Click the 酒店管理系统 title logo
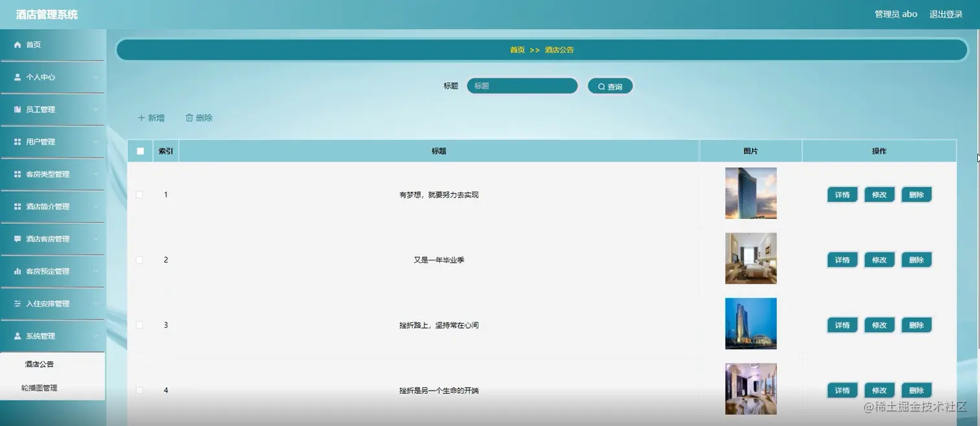 [47, 14]
